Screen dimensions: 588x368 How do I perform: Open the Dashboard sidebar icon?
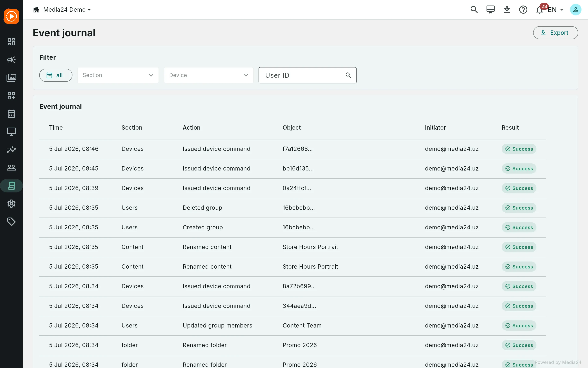(11, 42)
